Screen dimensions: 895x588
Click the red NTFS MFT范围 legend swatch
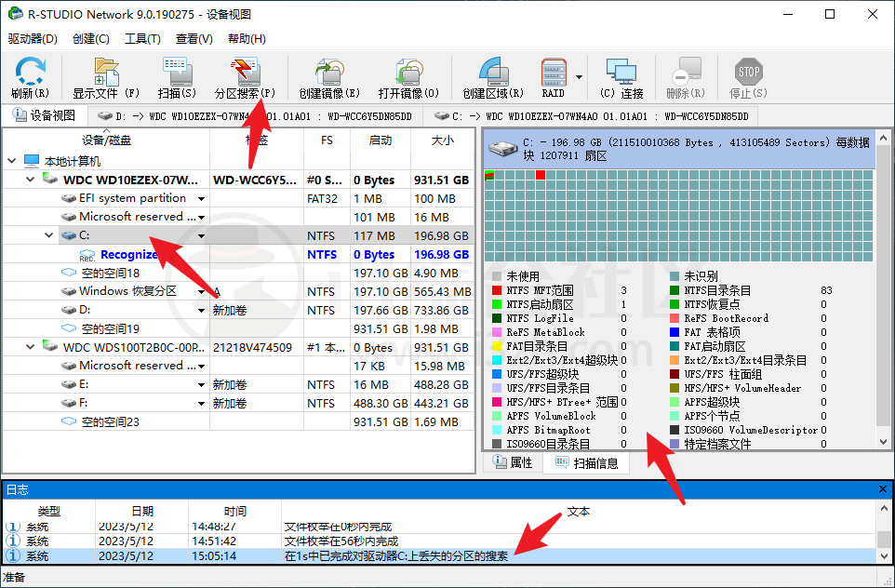tap(497, 290)
